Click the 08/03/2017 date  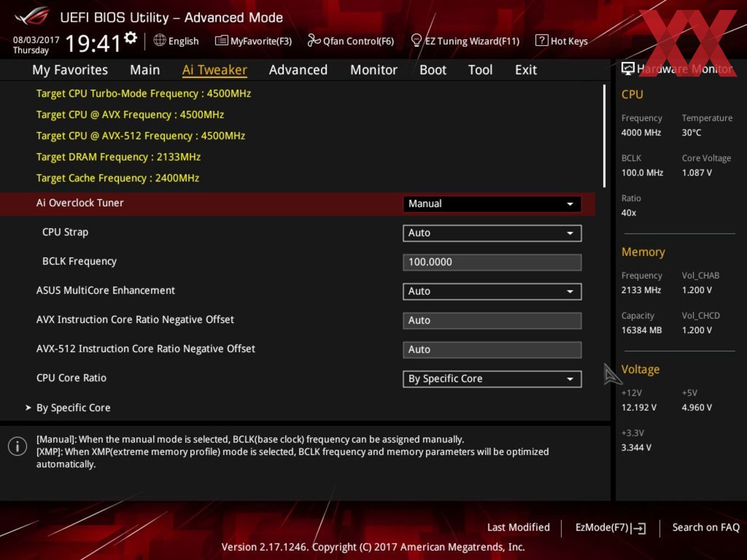click(36, 40)
